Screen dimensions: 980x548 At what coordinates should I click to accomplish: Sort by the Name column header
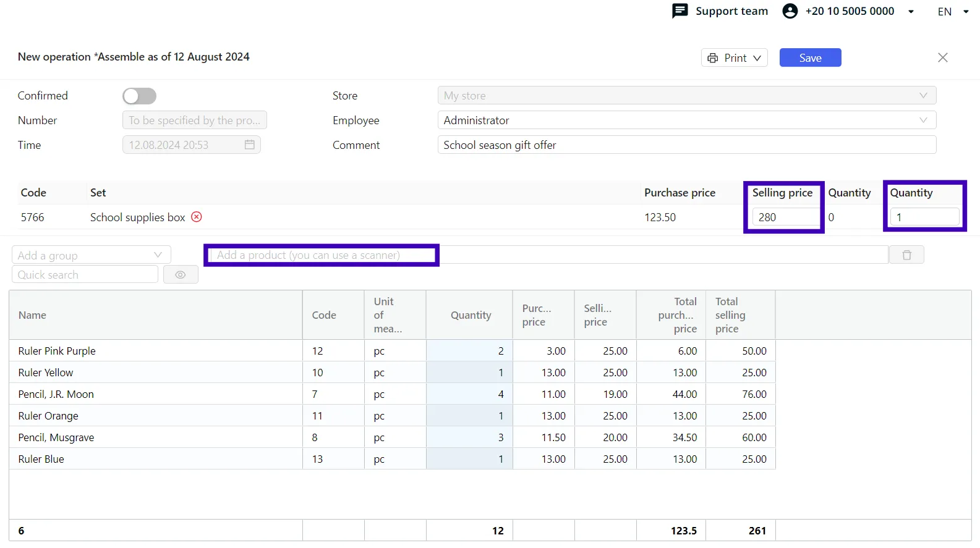pos(156,315)
